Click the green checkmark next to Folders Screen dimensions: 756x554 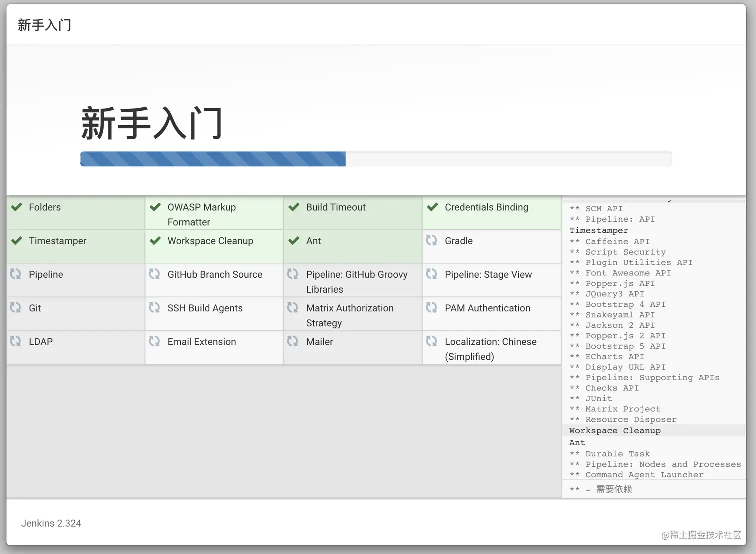17,207
